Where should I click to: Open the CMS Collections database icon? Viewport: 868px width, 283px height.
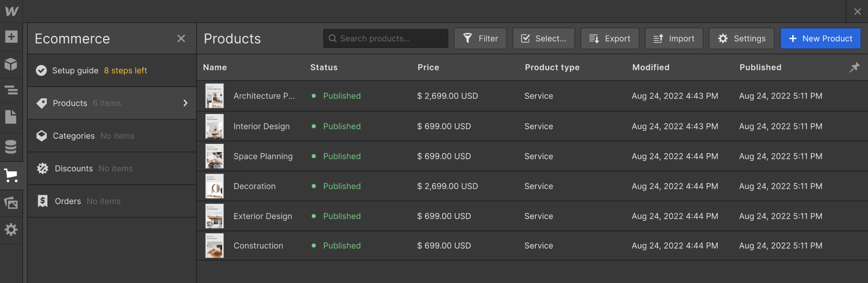(x=11, y=147)
